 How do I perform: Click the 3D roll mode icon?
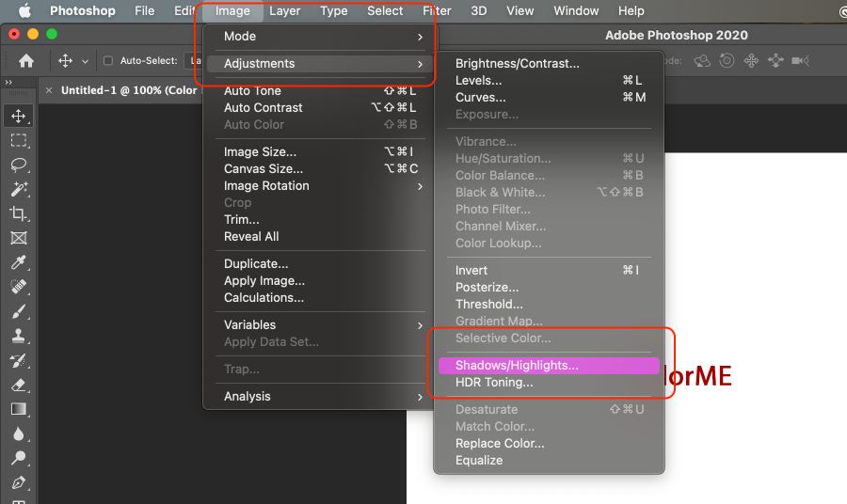(727, 60)
